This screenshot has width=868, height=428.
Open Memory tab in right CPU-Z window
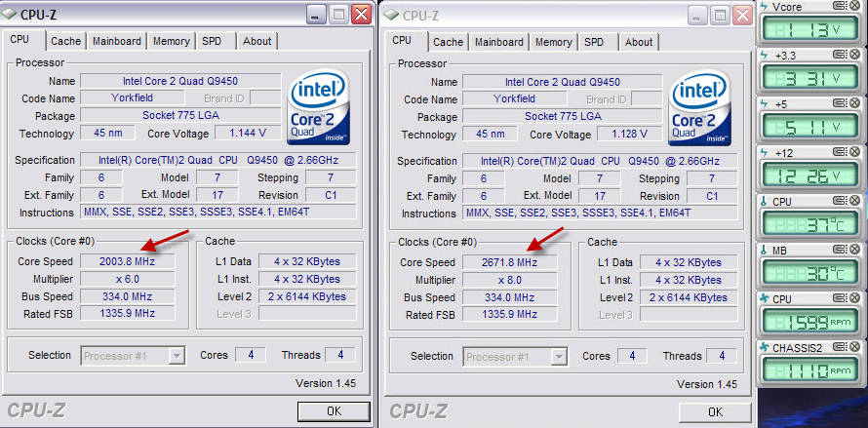coord(554,42)
